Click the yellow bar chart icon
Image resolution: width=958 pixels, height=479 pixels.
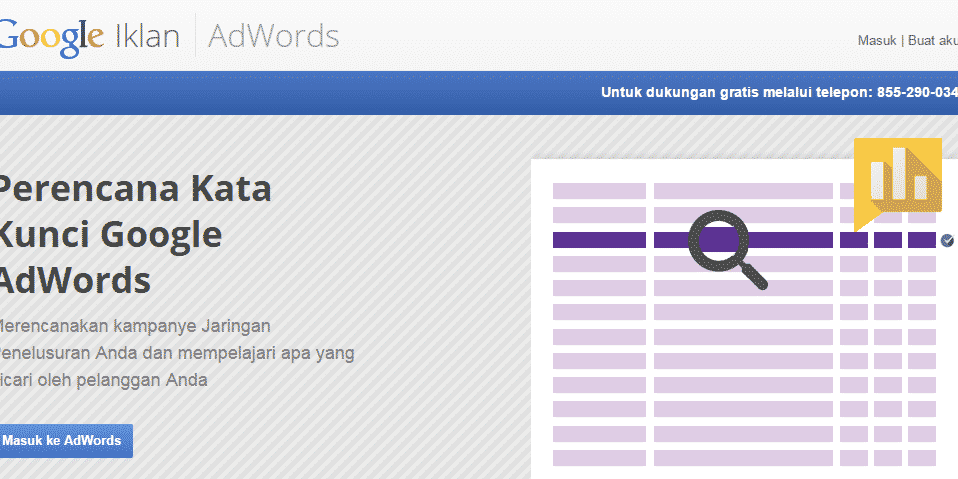(898, 184)
